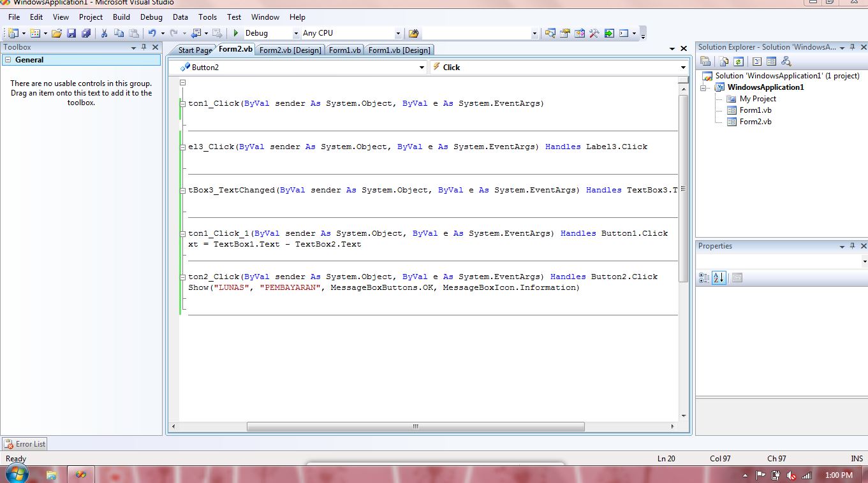Click the vertical scrollbar thumb in code editor

tap(683, 189)
